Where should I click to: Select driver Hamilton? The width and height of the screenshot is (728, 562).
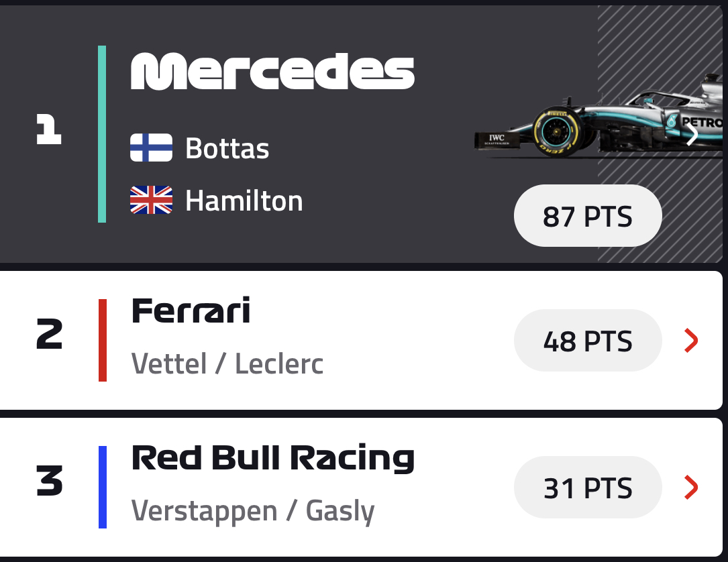[244, 201]
